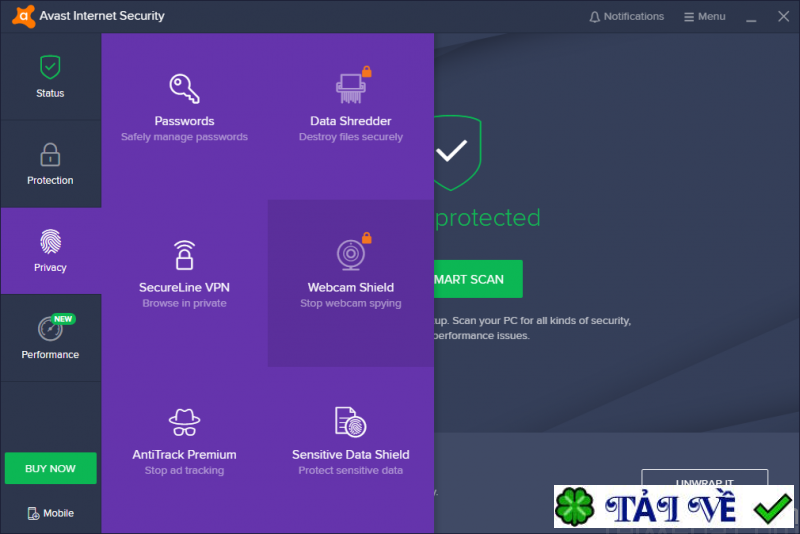Click the Avast Internet Security title text
This screenshot has width=800, height=534.
pyautogui.click(x=102, y=16)
